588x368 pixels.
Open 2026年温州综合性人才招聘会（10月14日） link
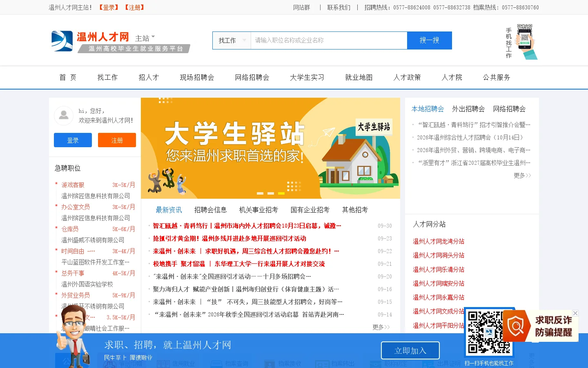click(x=470, y=137)
